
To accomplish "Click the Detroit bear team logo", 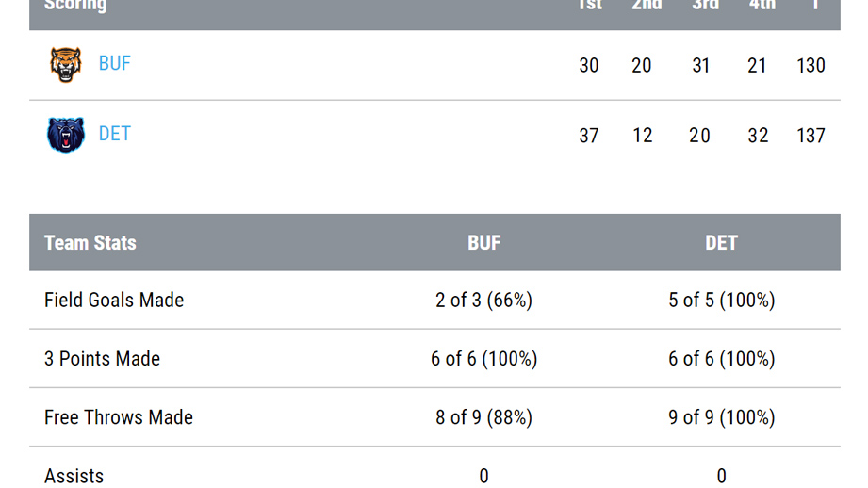I will pyautogui.click(x=66, y=135).
